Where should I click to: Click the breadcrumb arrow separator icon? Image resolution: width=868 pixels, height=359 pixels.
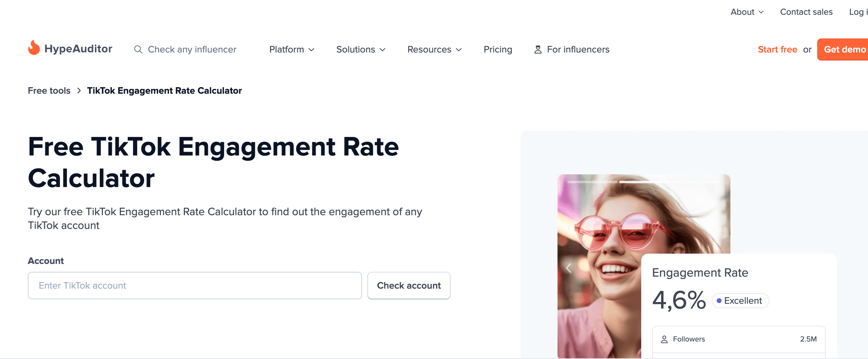click(x=79, y=91)
